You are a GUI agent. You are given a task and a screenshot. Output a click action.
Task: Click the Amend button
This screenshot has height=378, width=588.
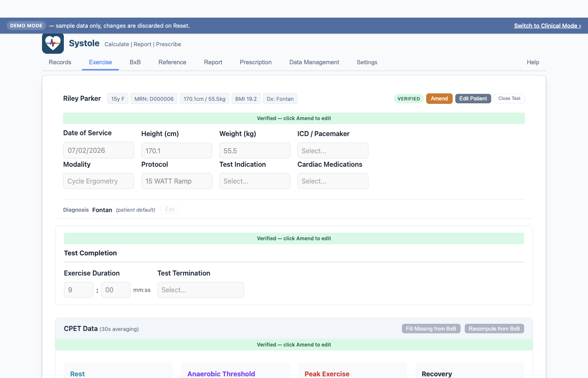pos(439,99)
